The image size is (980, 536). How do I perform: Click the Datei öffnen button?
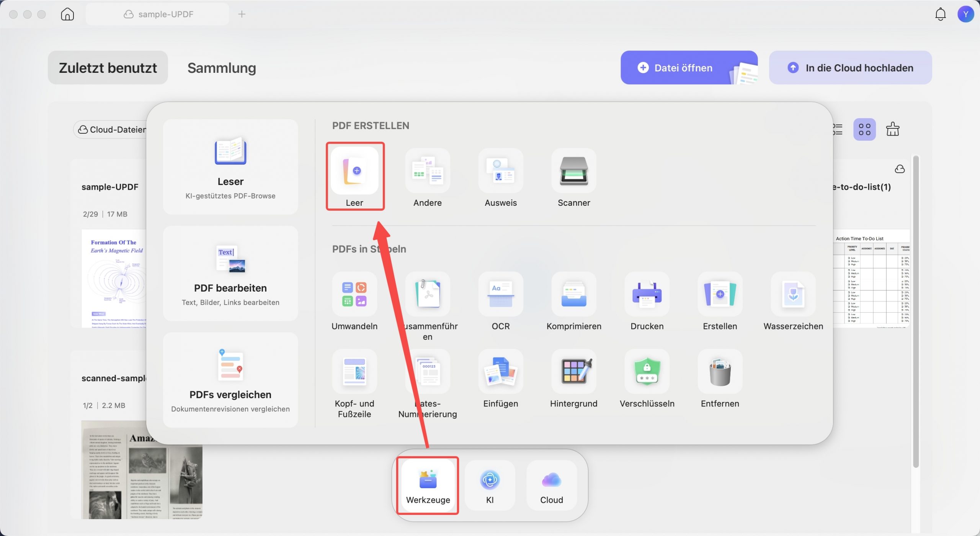point(689,67)
